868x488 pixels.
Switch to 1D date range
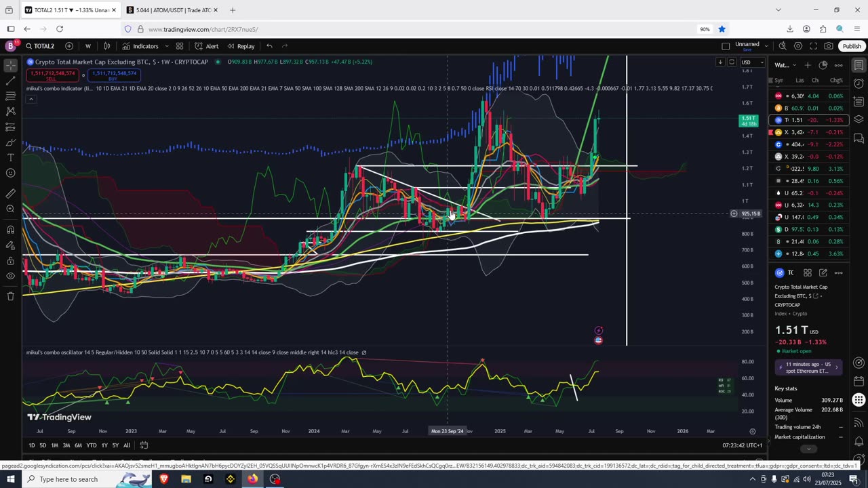[x=31, y=445]
